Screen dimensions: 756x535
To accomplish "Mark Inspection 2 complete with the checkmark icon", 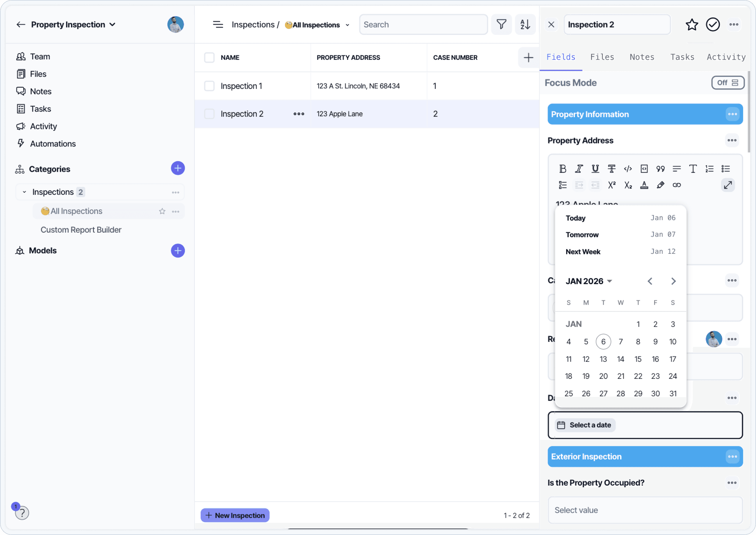I will pos(712,24).
